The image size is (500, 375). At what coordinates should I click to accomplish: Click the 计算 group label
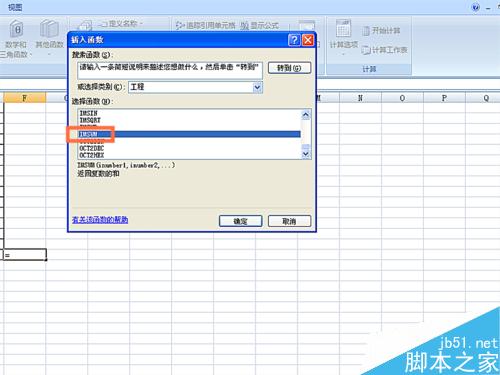[369, 69]
